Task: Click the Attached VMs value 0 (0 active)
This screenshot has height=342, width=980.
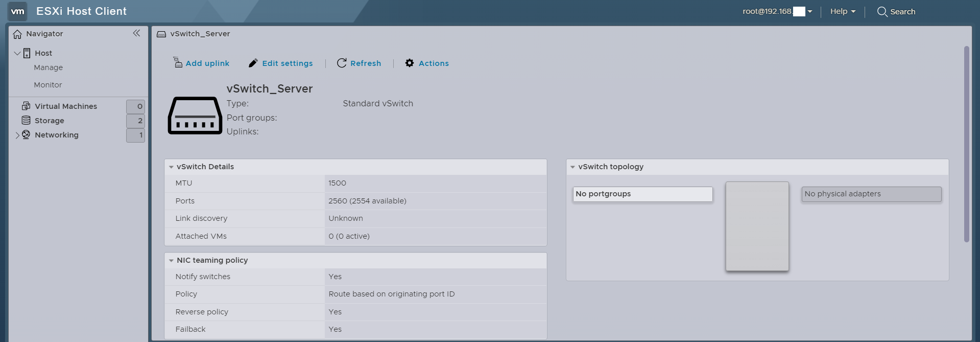Action: [x=349, y=236]
